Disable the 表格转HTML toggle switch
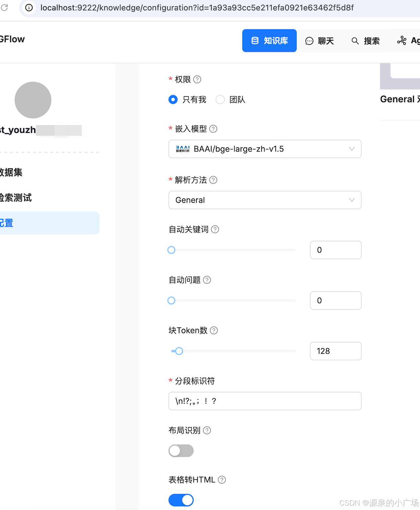 181,500
